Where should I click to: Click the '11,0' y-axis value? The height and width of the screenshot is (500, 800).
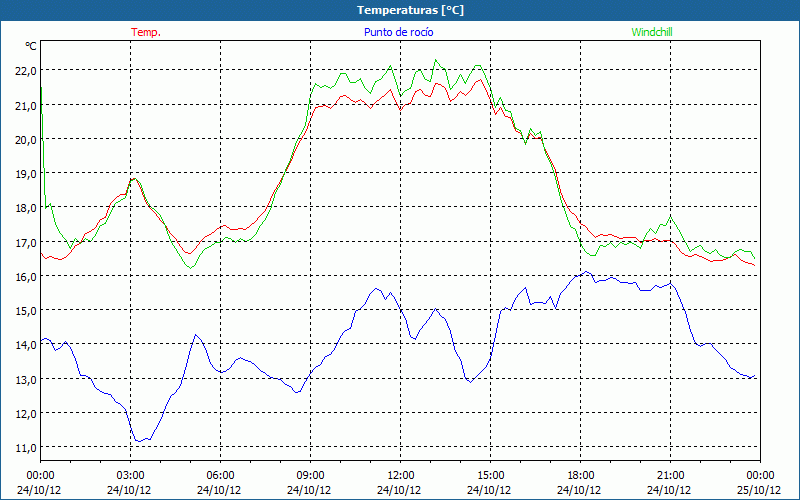tap(26, 447)
